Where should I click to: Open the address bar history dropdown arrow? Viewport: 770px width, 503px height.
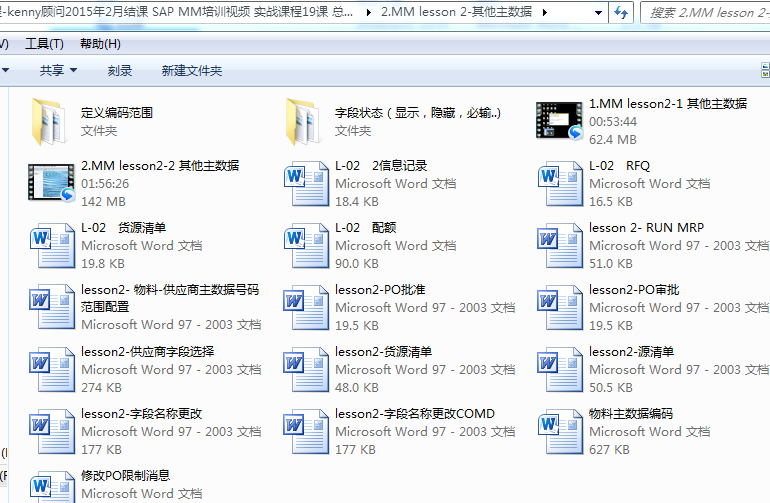(598, 13)
